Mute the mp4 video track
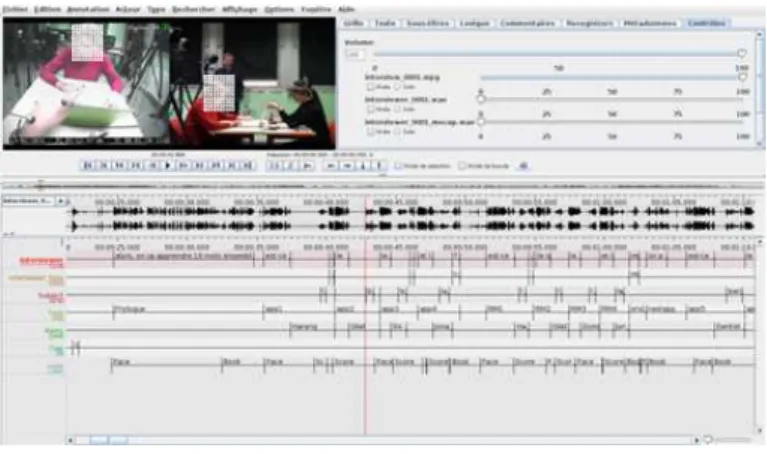The height and width of the screenshot is (454, 767). pyautogui.click(x=371, y=87)
